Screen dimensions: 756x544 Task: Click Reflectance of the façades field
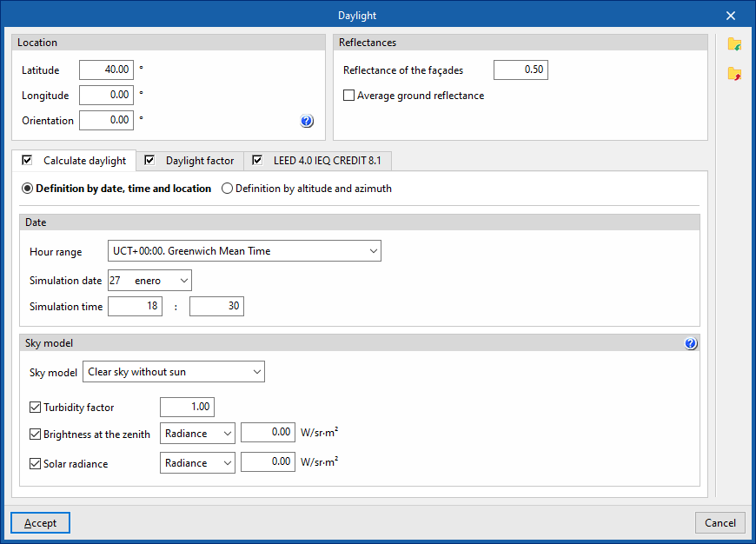521,70
